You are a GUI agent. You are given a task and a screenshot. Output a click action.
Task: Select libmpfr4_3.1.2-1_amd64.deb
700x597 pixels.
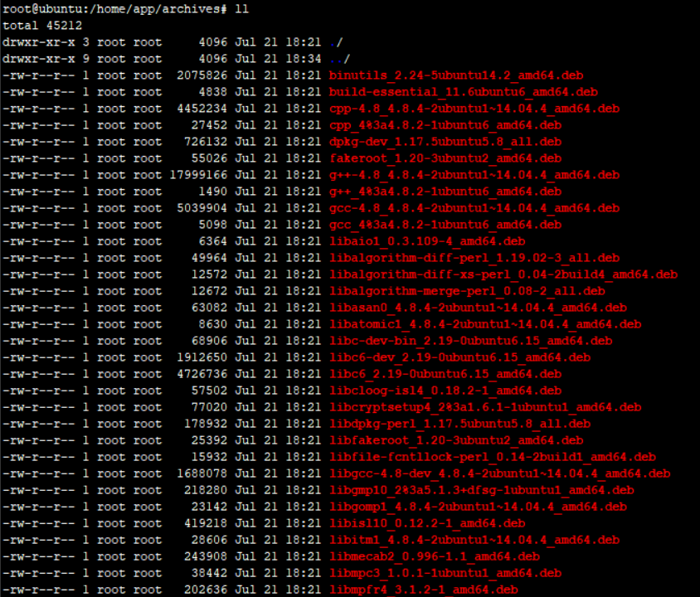tap(424, 590)
